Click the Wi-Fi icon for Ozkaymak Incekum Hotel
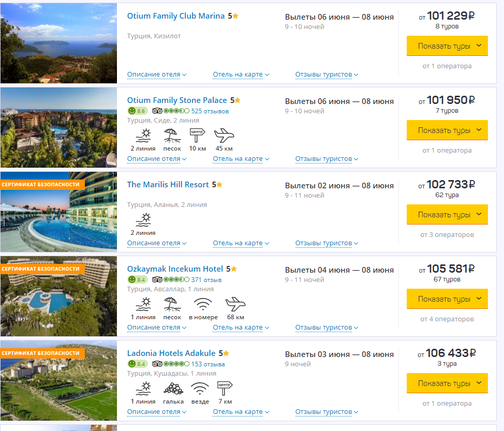 pos(203,304)
